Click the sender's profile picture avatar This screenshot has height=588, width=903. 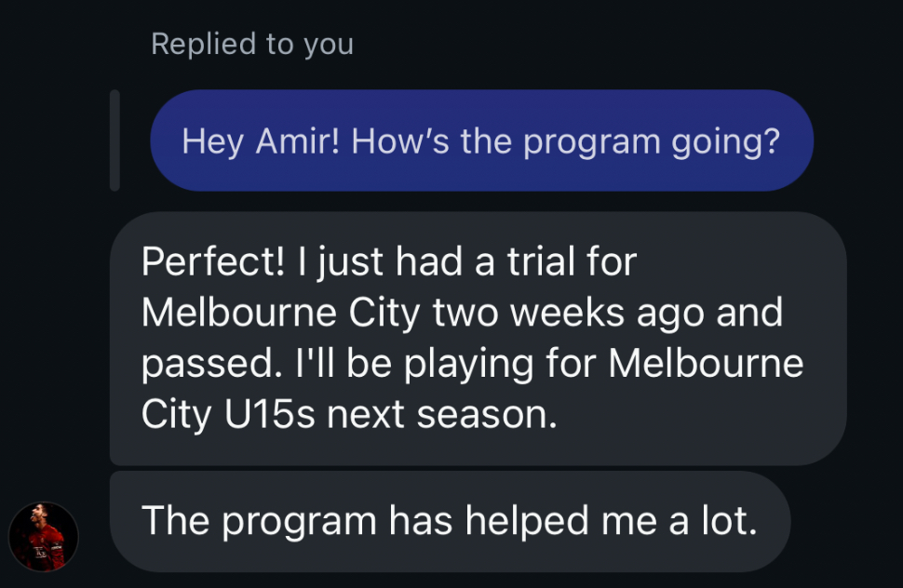tap(43, 537)
